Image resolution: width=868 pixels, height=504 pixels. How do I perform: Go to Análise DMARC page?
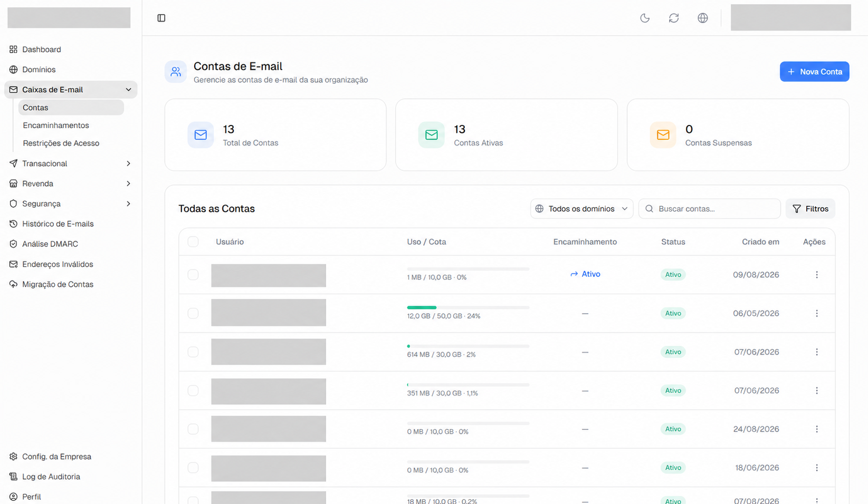[x=50, y=244]
